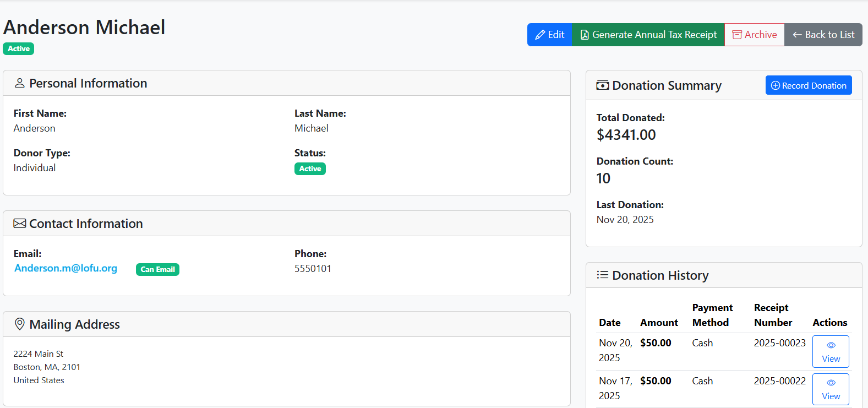Click the Active badge under donor name

tap(19, 48)
